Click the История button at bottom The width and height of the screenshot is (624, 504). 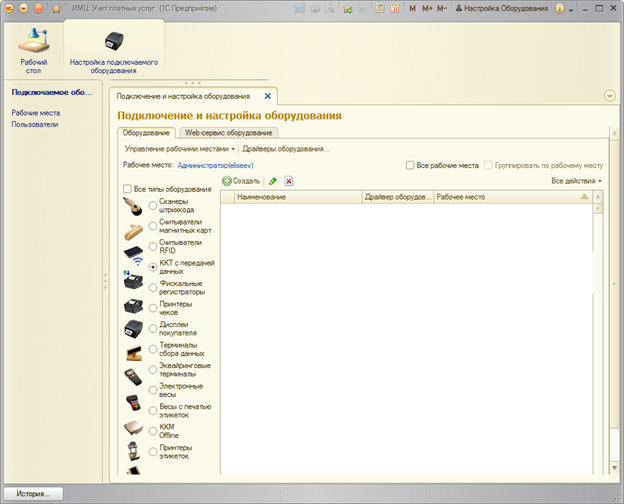[33, 494]
